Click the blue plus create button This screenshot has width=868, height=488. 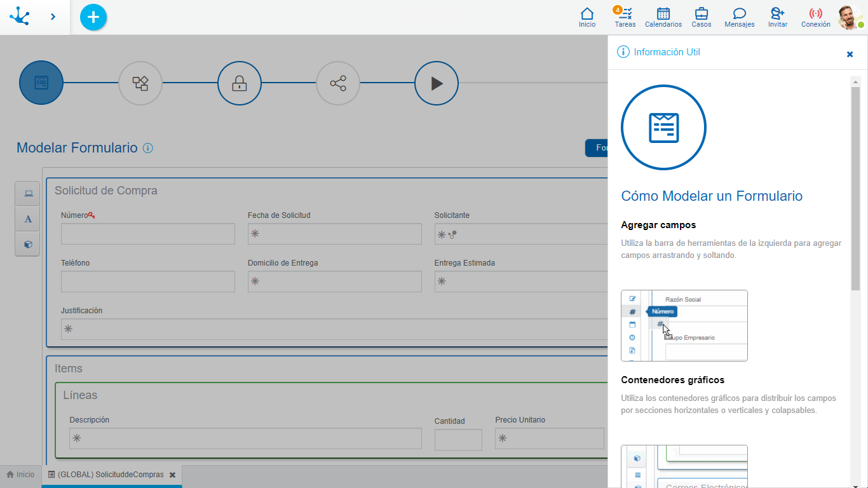[x=93, y=17]
